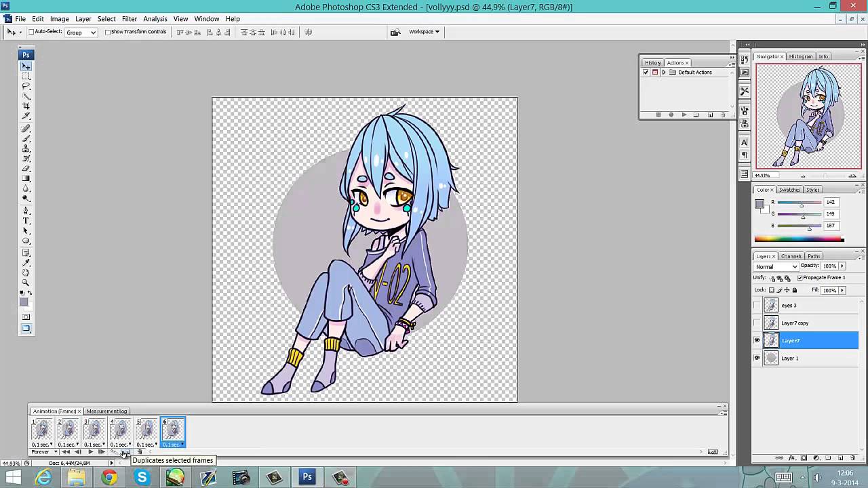This screenshot has width=868, height=488.
Task: Toggle the Propagate Frame 1 checkbox
Action: point(800,278)
